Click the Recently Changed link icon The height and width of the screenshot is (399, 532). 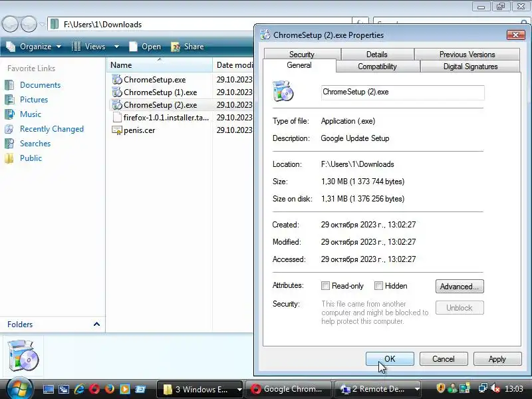point(9,129)
